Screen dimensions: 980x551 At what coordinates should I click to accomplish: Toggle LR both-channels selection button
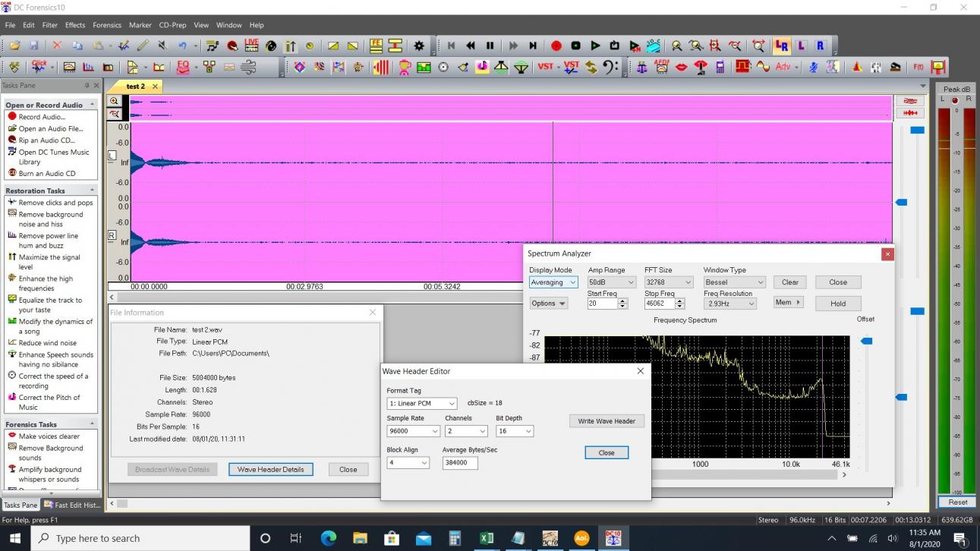(781, 46)
